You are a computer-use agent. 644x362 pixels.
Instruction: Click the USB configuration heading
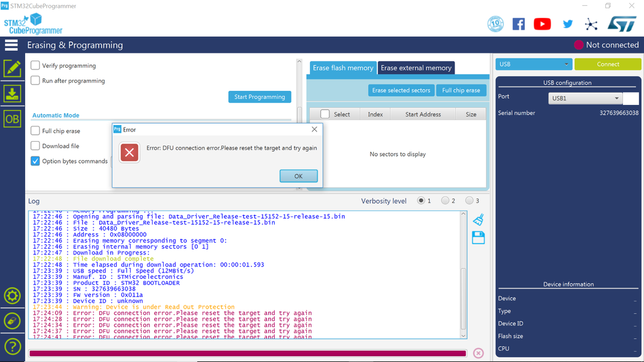pyautogui.click(x=567, y=82)
